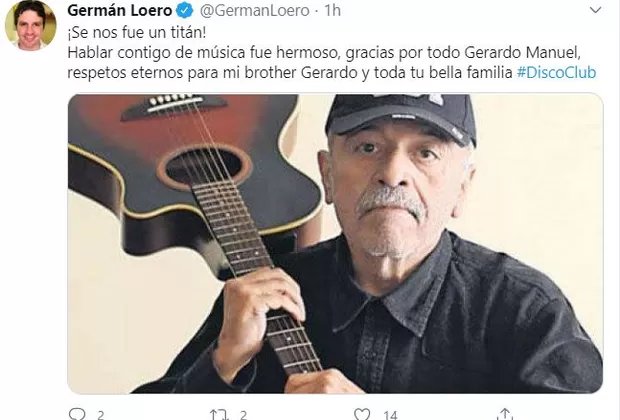
Task: Click the like count 14
Action: tap(390, 415)
